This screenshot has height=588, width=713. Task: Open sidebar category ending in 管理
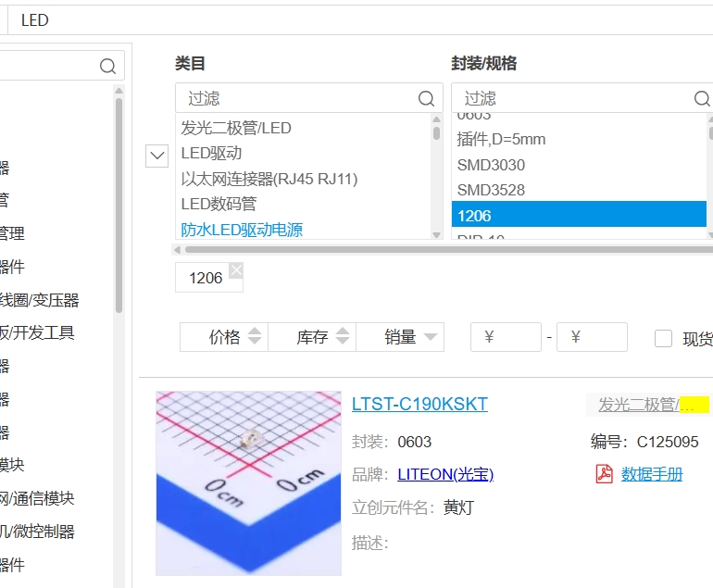(x=12, y=233)
